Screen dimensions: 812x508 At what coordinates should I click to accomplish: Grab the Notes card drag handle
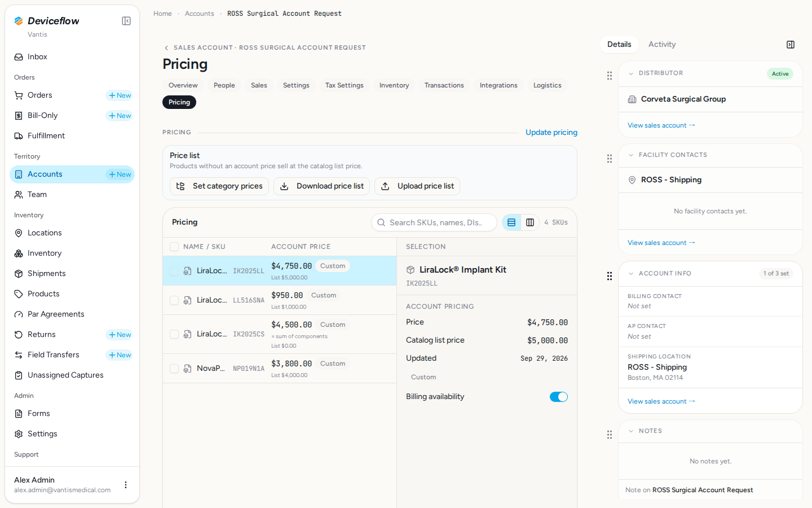pos(610,435)
